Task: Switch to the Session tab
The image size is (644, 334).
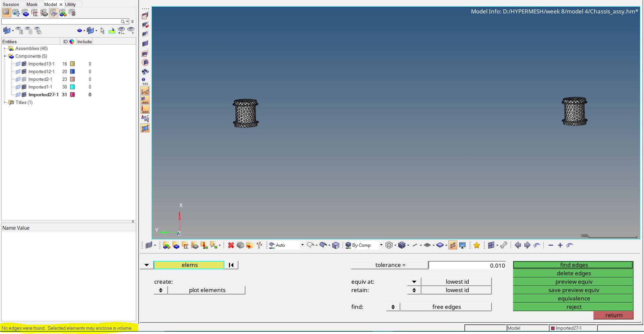Action: pos(11,4)
